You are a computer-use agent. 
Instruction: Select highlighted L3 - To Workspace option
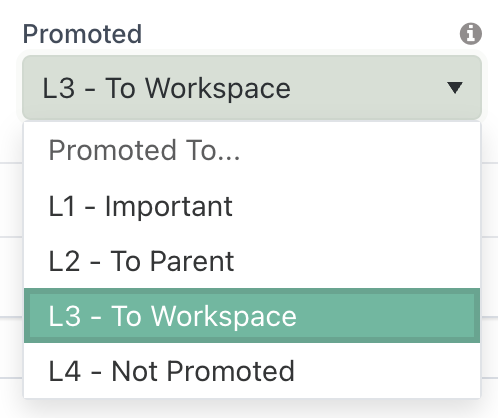click(x=252, y=316)
